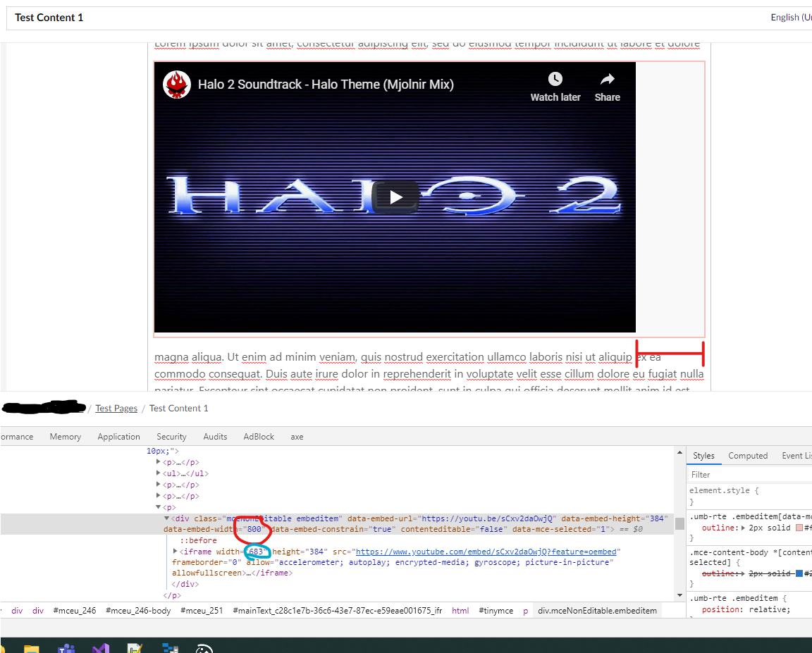Switch to the Computed styles tab

point(747,456)
